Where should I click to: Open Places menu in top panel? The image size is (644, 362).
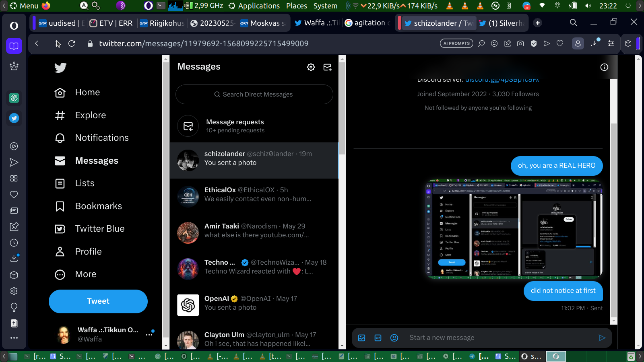297,6
